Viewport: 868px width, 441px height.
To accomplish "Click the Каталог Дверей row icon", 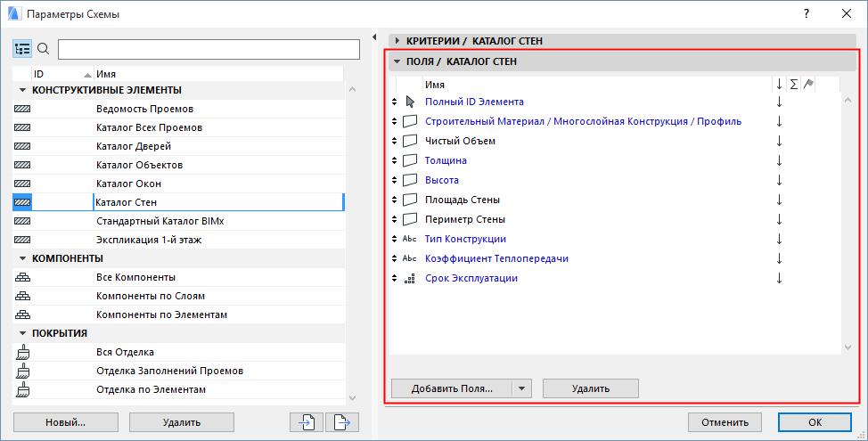I will [22, 147].
